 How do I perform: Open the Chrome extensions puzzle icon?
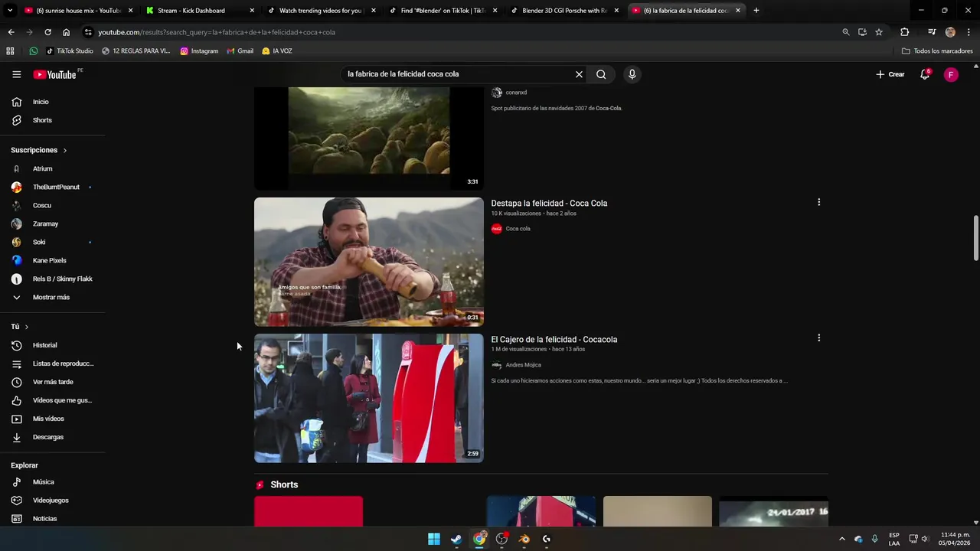tap(905, 32)
